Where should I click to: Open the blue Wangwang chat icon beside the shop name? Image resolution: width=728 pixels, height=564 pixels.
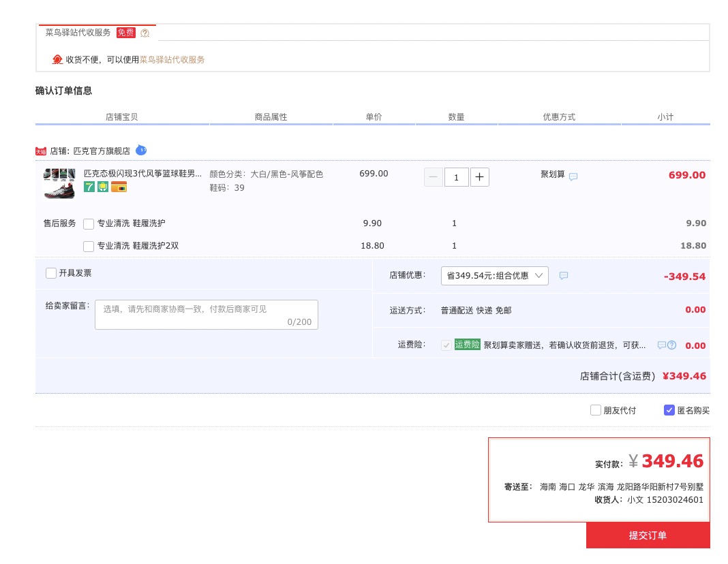tap(141, 151)
